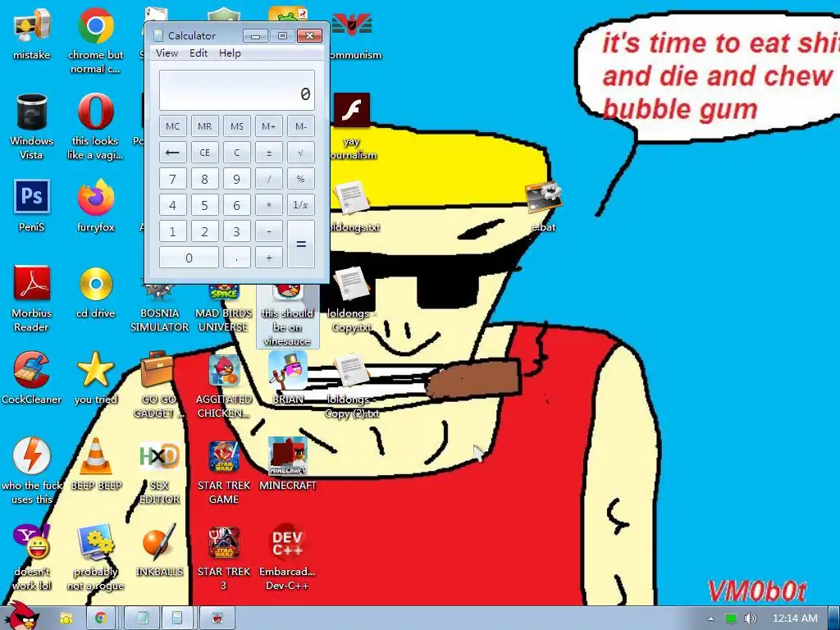Select the 'cd drive' disc icon
Viewport: 840px width, 630px height.
95,292
